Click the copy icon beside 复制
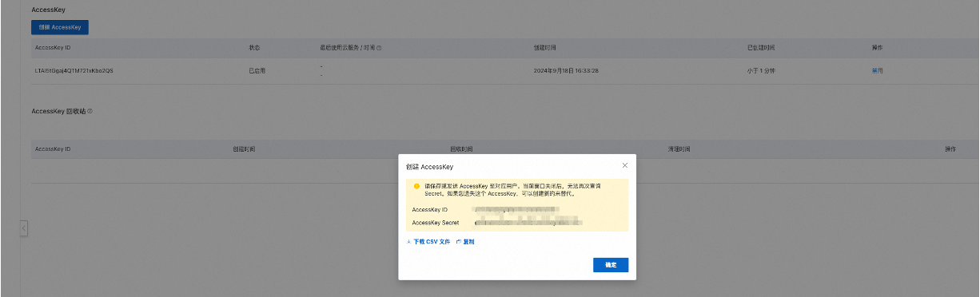The image size is (980, 297). (x=459, y=241)
